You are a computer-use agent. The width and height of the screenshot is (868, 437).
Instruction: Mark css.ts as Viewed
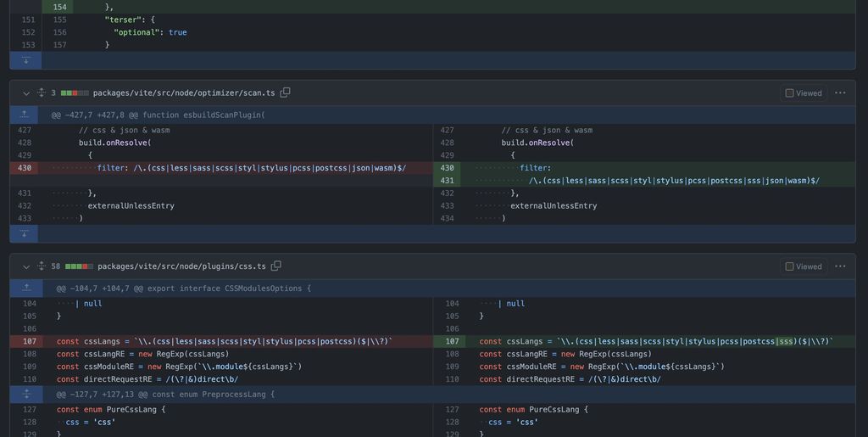tap(804, 266)
